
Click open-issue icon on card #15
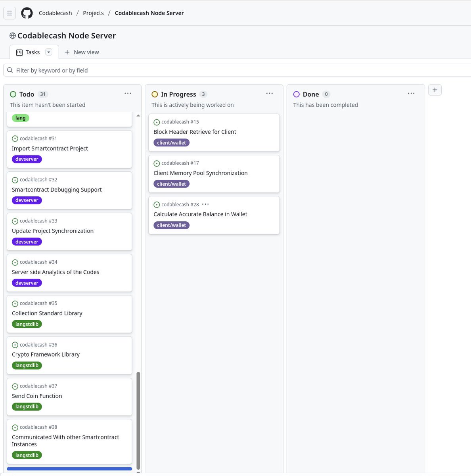[157, 122]
